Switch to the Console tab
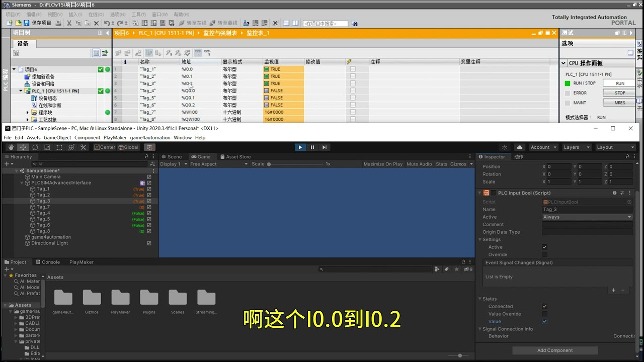Screen dimensions: 644x362 click(47, 262)
